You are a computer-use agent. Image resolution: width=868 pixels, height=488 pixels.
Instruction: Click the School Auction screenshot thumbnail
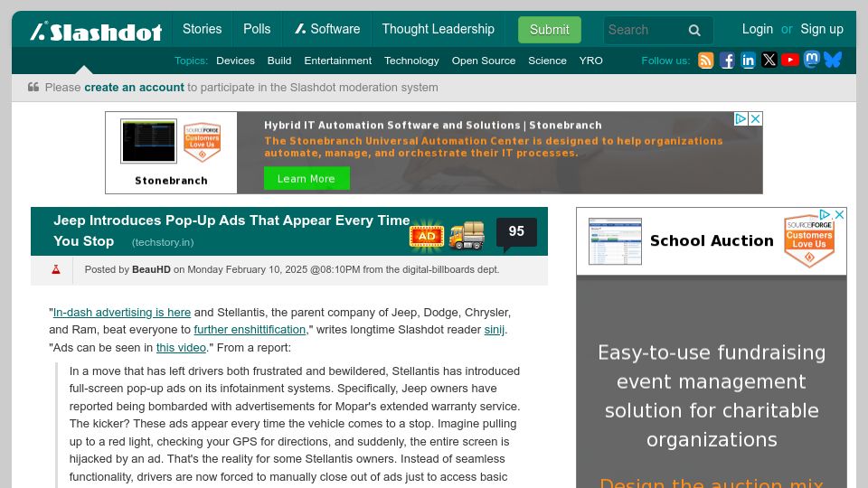click(615, 241)
